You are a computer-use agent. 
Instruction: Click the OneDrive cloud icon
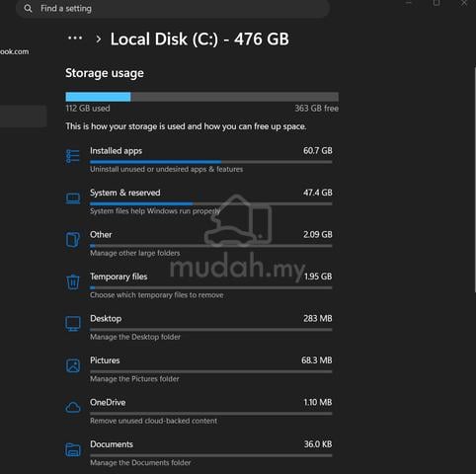pos(73,408)
